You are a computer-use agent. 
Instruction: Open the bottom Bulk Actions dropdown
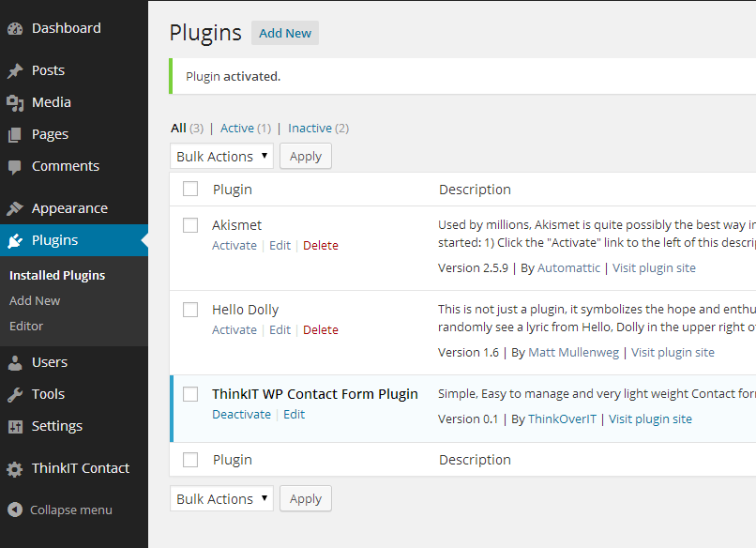click(x=221, y=498)
